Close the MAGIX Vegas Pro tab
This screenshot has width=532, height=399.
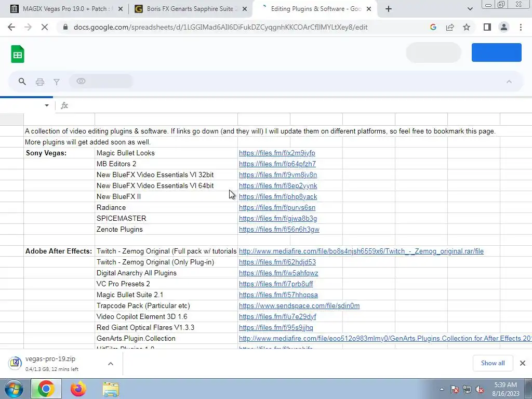[120, 9]
